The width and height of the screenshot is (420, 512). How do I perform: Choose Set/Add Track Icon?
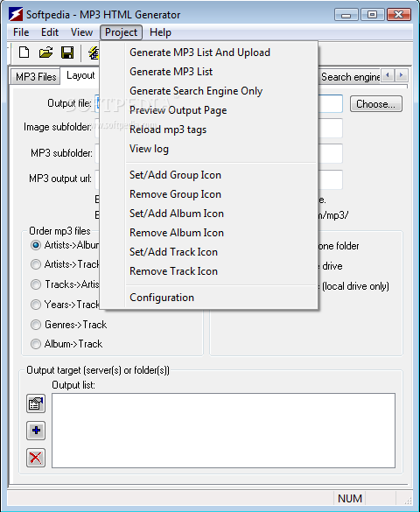coord(209,252)
